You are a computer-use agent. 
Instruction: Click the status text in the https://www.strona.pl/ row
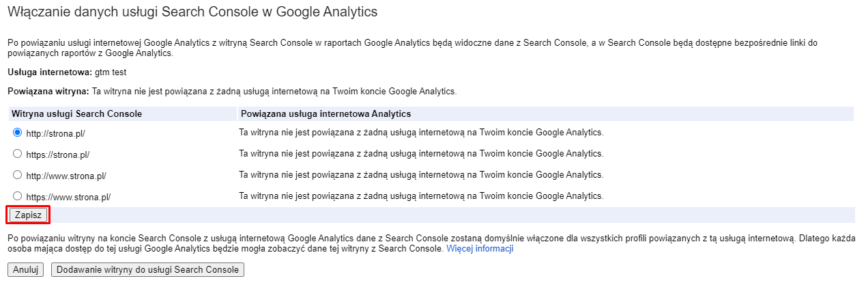421,196
